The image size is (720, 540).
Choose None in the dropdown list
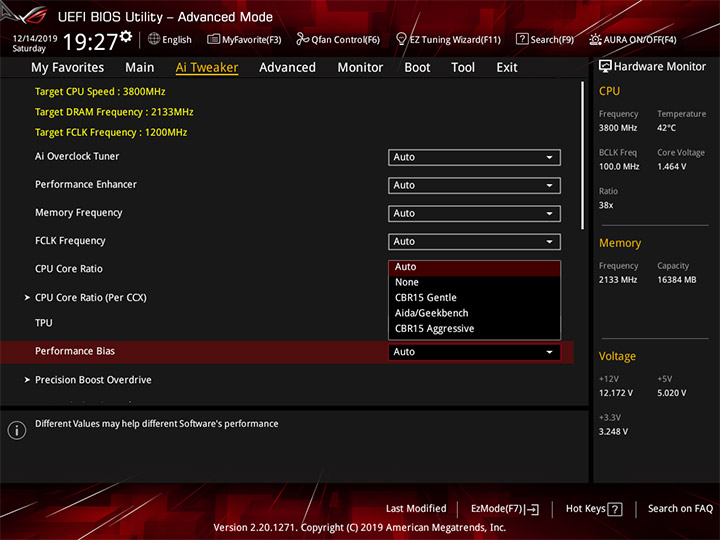pos(474,282)
